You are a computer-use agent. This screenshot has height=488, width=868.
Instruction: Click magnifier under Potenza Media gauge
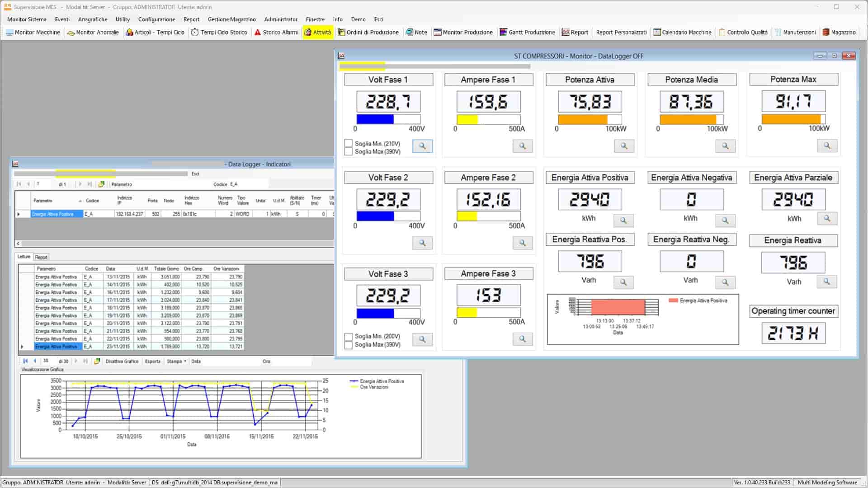point(725,146)
